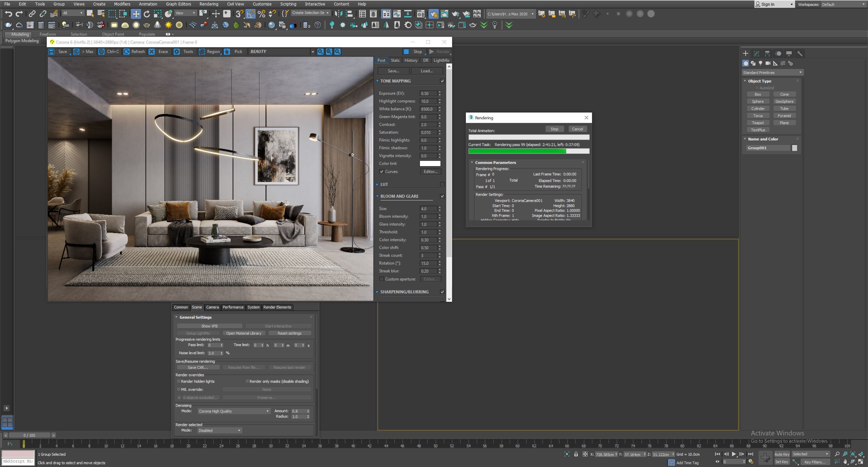Click Open Material Library button
Screen dimensions: 868x467
[x=244, y=333]
